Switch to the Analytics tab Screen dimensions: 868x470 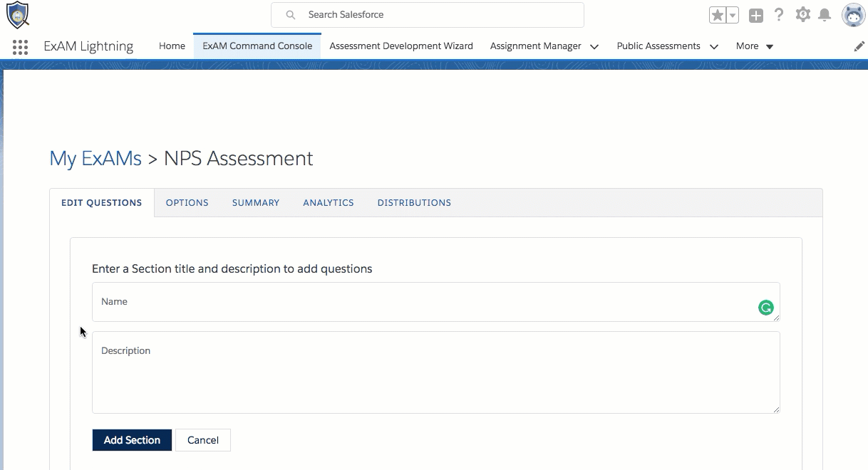[329, 203]
